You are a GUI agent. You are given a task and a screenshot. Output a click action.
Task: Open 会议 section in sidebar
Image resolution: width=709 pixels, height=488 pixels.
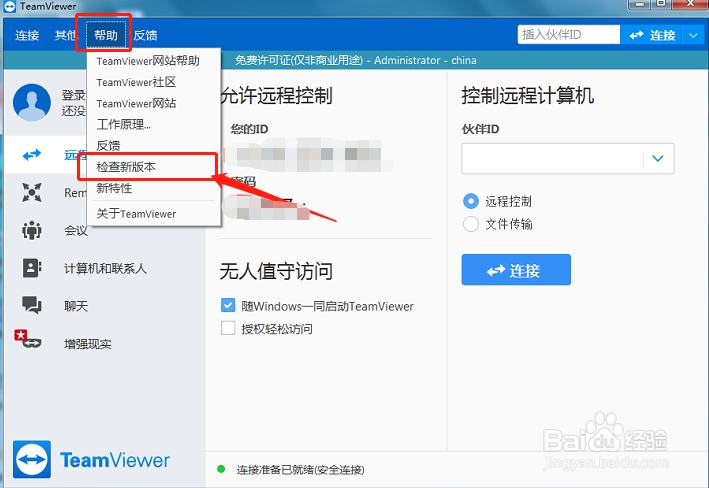tap(76, 231)
